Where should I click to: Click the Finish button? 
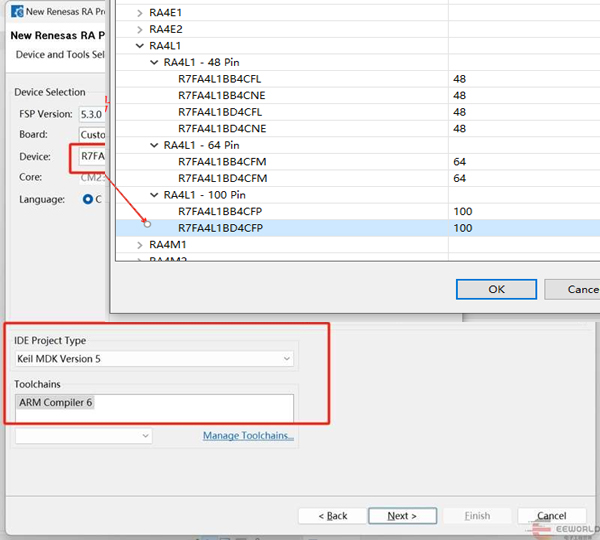pos(477,516)
